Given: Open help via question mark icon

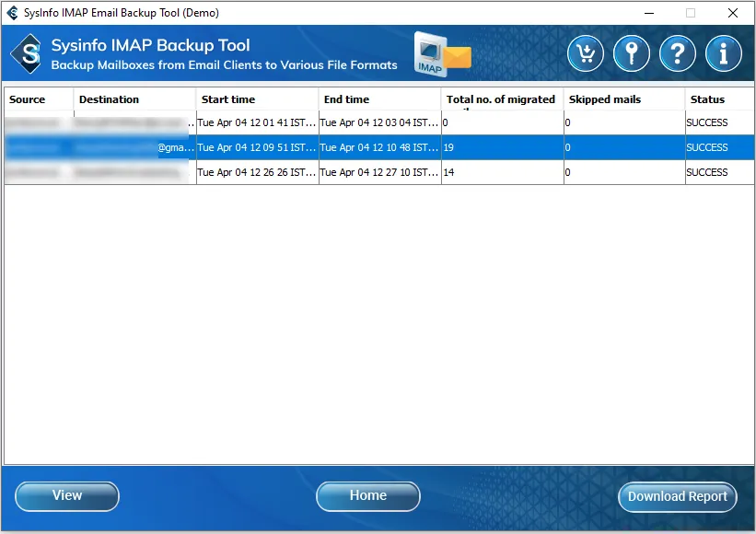Looking at the screenshot, I should click(x=678, y=54).
